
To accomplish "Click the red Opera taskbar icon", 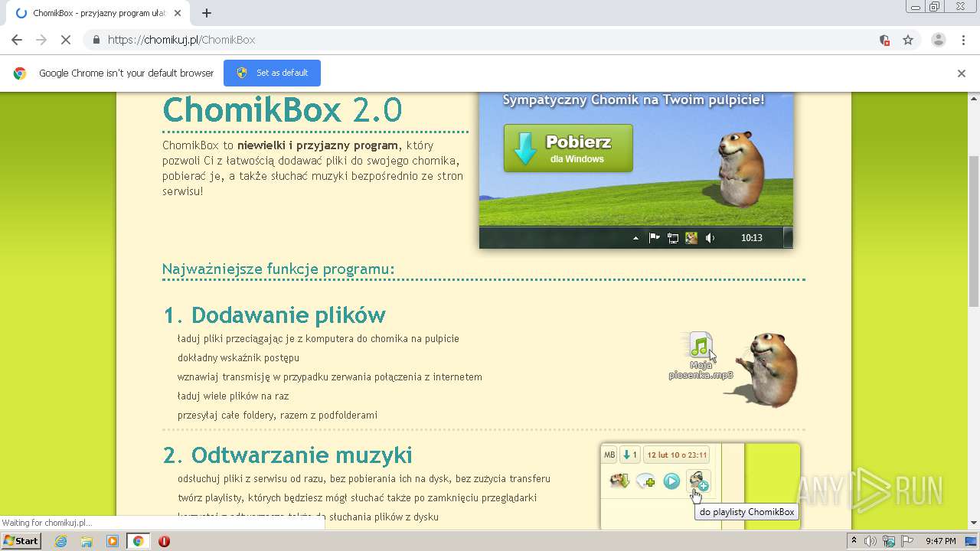I will pos(164,541).
